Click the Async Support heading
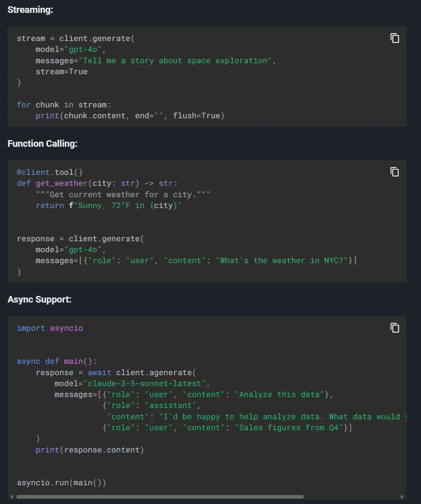 point(39,299)
